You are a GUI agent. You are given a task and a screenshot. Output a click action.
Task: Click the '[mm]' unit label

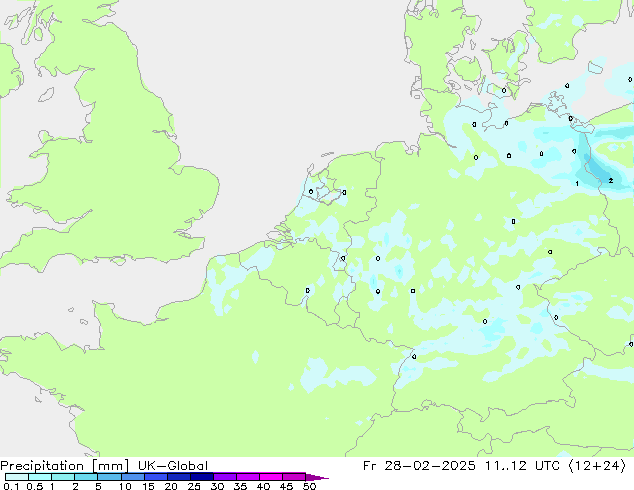pos(110,466)
